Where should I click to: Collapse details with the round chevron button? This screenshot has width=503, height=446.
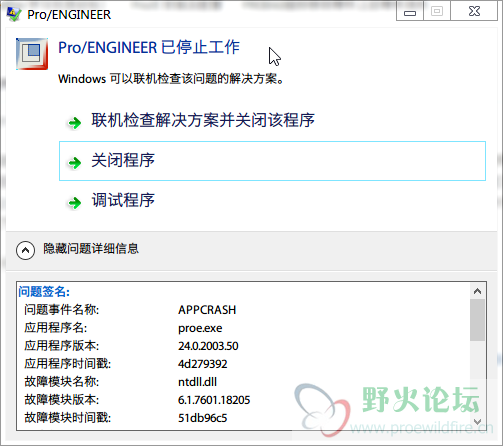pyautogui.click(x=25, y=250)
